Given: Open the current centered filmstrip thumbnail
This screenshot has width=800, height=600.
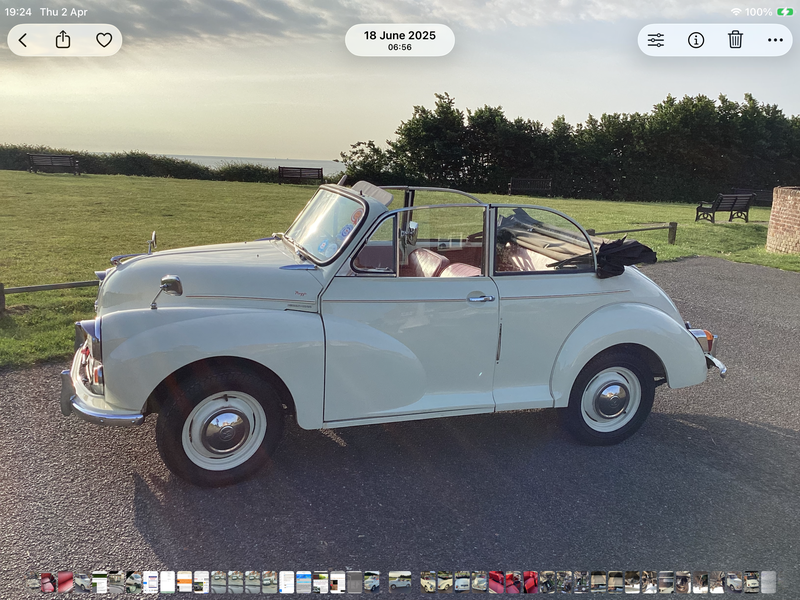Looking at the screenshot, I should click(x=400, y=582).
